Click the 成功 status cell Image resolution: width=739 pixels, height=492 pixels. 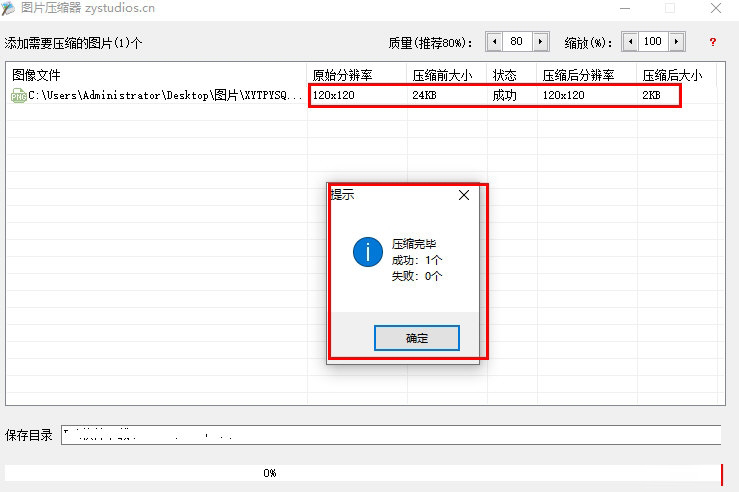(x=504, y=95)
